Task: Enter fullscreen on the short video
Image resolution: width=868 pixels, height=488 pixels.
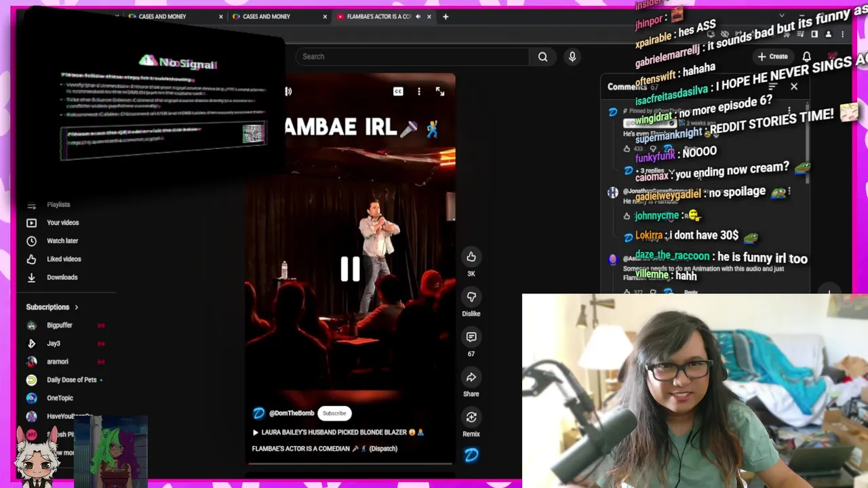Action: tap(440, 91)
